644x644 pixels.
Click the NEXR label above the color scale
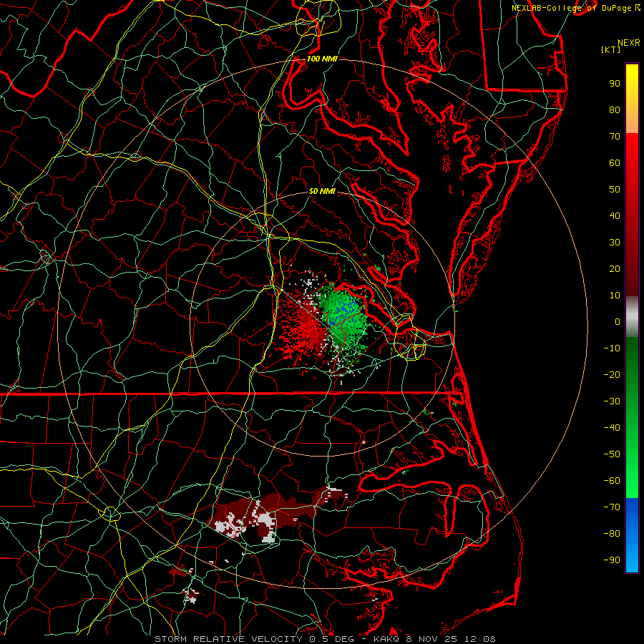point(628,43)
